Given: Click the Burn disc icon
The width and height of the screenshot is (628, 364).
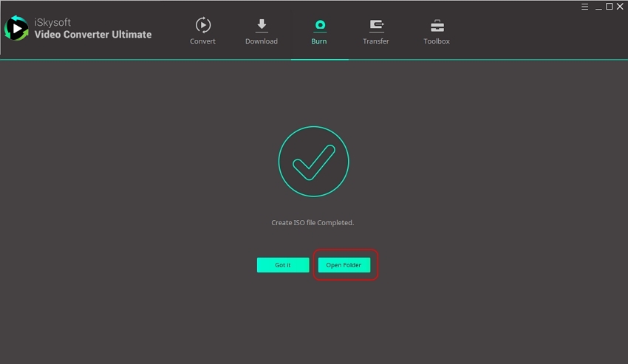Looking at the screenshot, I should tap(319, 25).
